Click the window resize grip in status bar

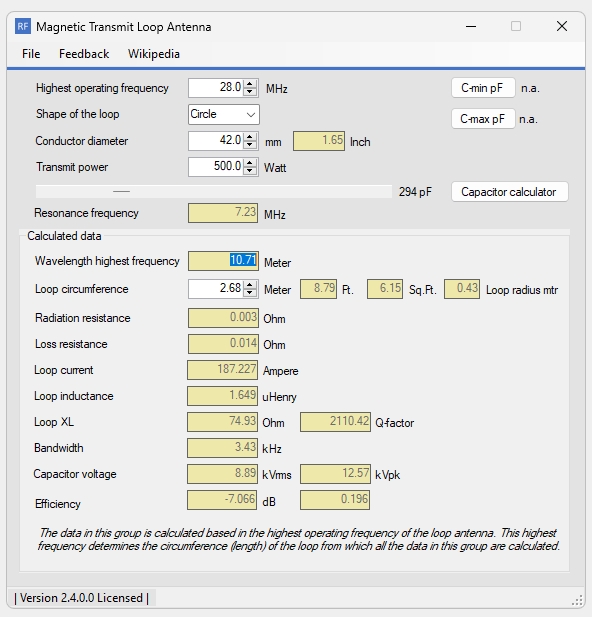click(x=577, y=600)
